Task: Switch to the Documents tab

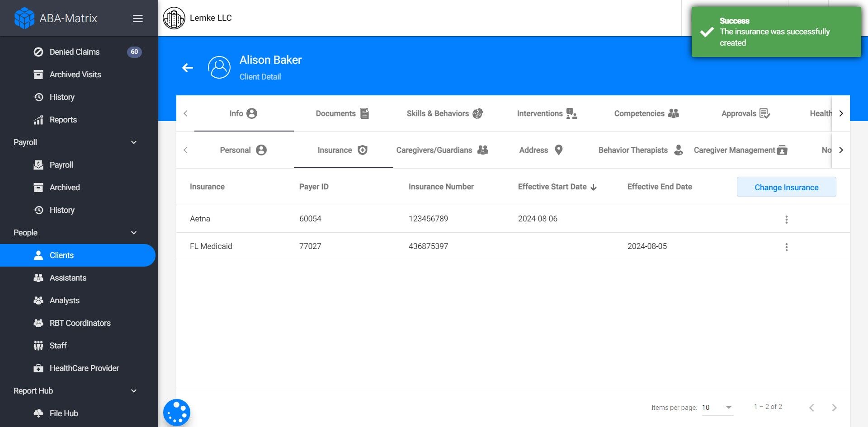Action: click(342, 113)
